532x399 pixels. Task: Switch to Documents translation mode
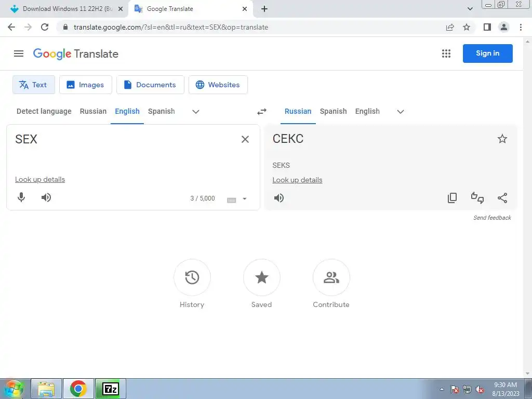[150, 85]
